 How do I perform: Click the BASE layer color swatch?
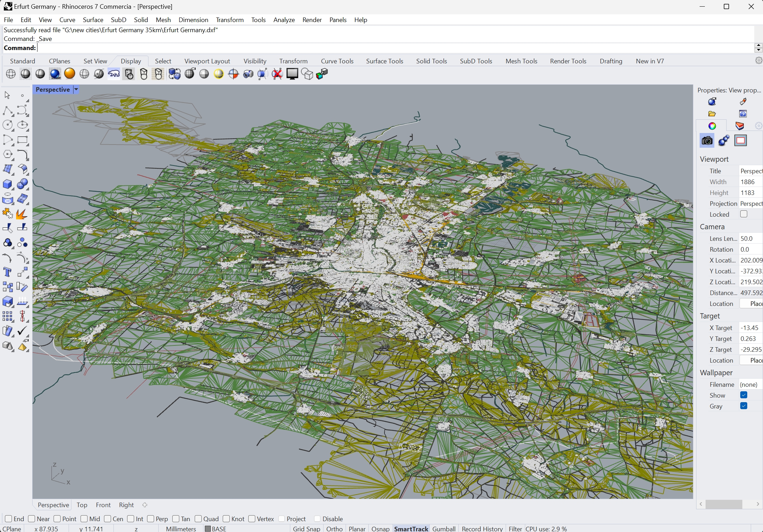(208, 528)
